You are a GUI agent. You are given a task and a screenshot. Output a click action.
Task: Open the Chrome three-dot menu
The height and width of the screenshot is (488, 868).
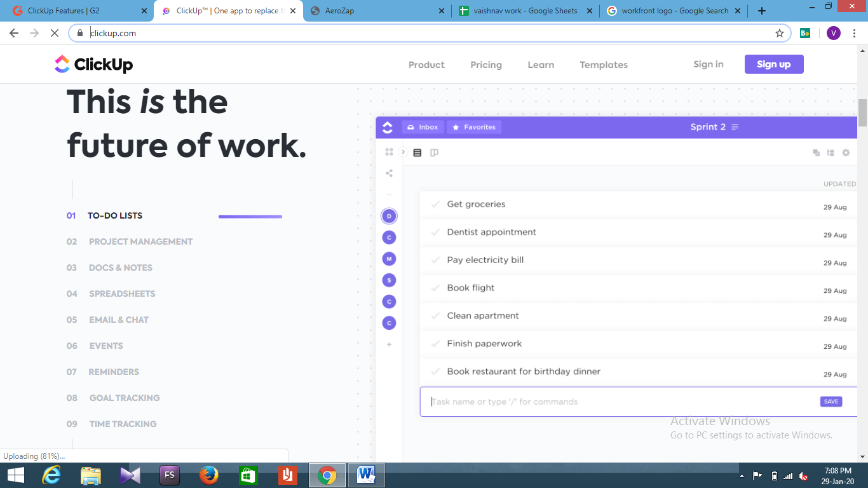pos(856,33)
